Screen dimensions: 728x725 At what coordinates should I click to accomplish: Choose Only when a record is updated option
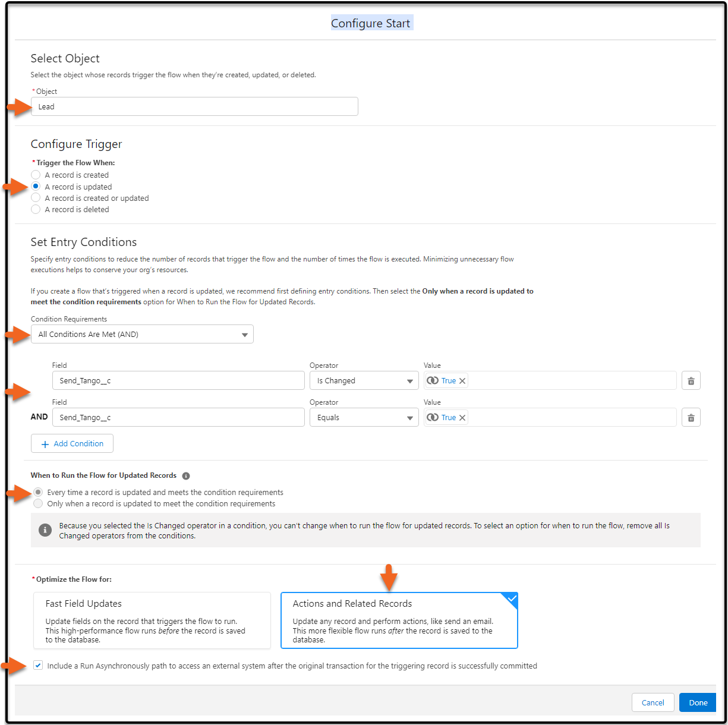[x=38, y=503]
